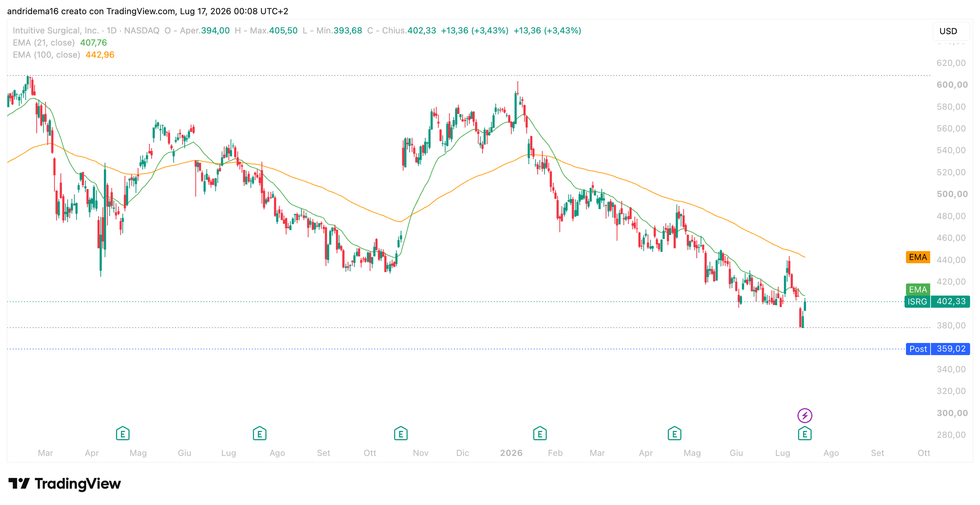Select the EMA (100, close) legend entry
Screen dimensions: 980x505
pyautogui.click(x=46, y=55)
